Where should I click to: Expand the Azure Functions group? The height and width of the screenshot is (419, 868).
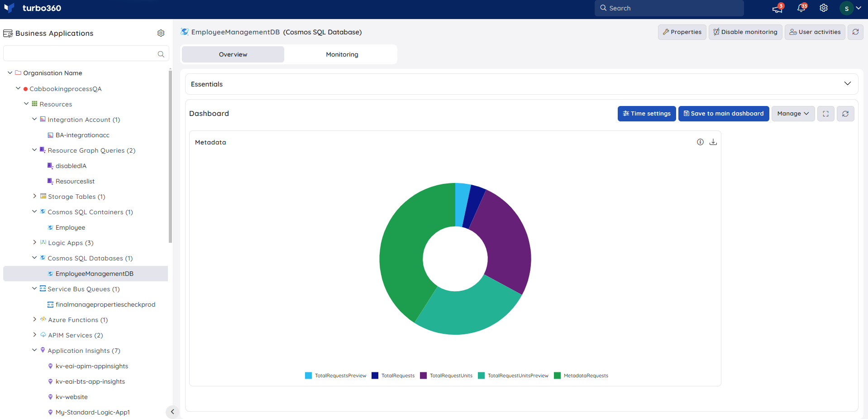[34, 319]
